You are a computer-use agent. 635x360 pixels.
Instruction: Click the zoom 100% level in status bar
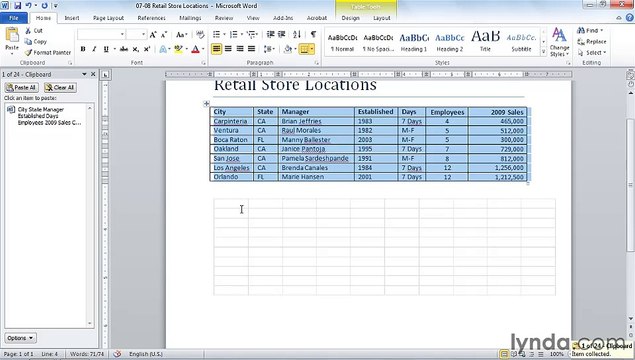[x=556, y=354]
